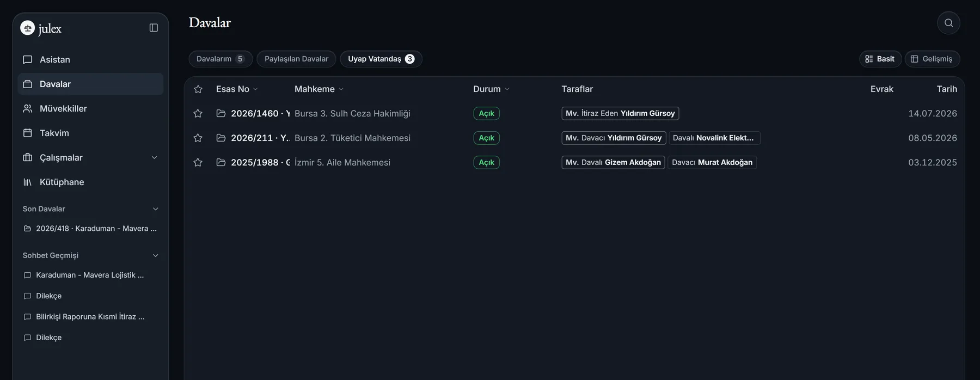This screenshot has width=980, height=380.
Task: Expand the Çalışmalar menu chevron
Action: click(154, 157)
